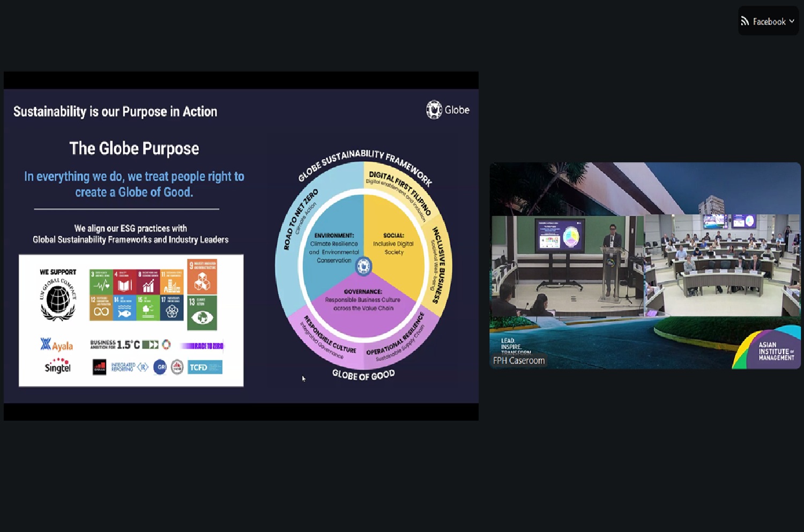Click the presentation screen shown in the video feed

point(561,236)
